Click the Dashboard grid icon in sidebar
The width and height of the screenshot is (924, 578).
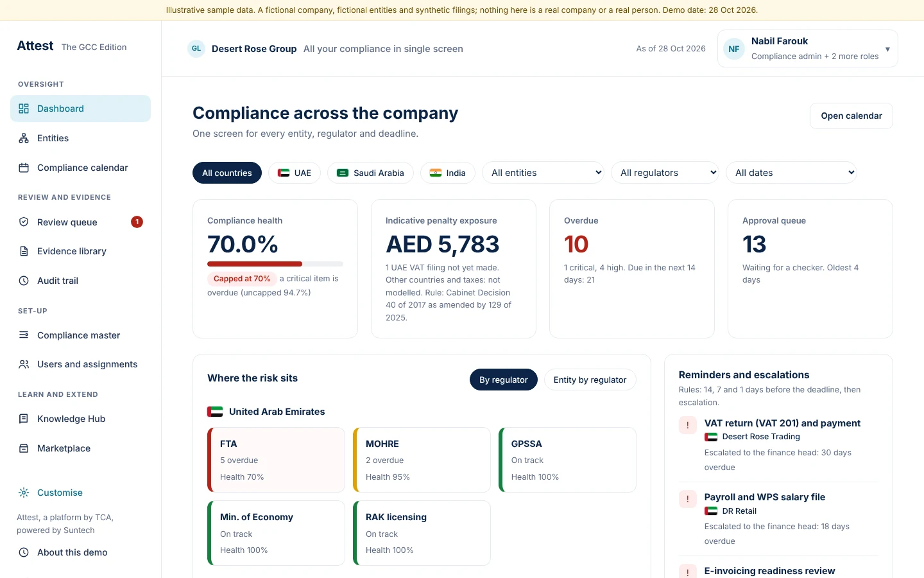(24, 109)
